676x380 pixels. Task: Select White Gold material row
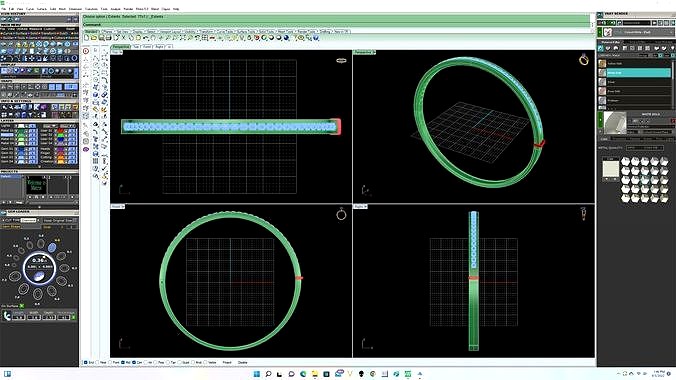tap(634, 73)
